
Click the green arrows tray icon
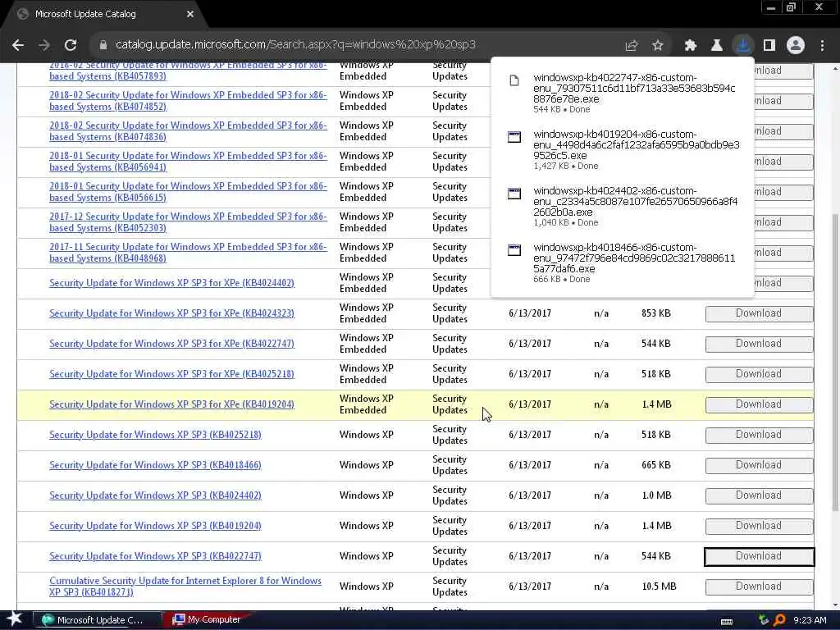coord(764,620)
